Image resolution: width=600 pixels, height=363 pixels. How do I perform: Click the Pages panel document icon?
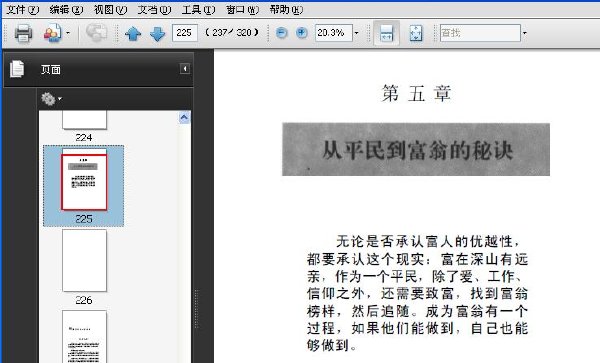[17, 69]
